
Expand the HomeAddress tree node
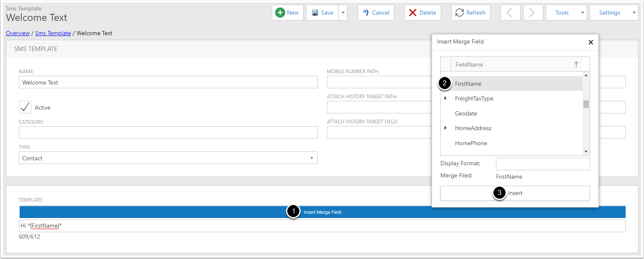point(445,128)
